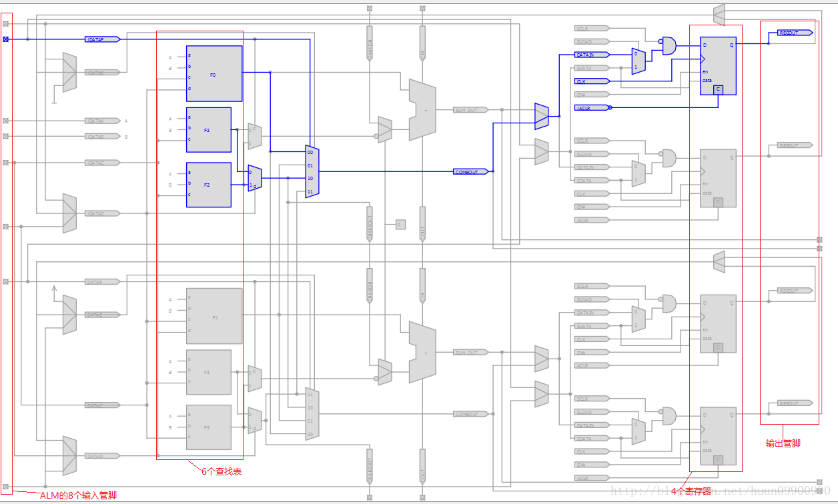Click the blue CLK port
Screen dimensions: 838x504
click(x=592, y=81)
